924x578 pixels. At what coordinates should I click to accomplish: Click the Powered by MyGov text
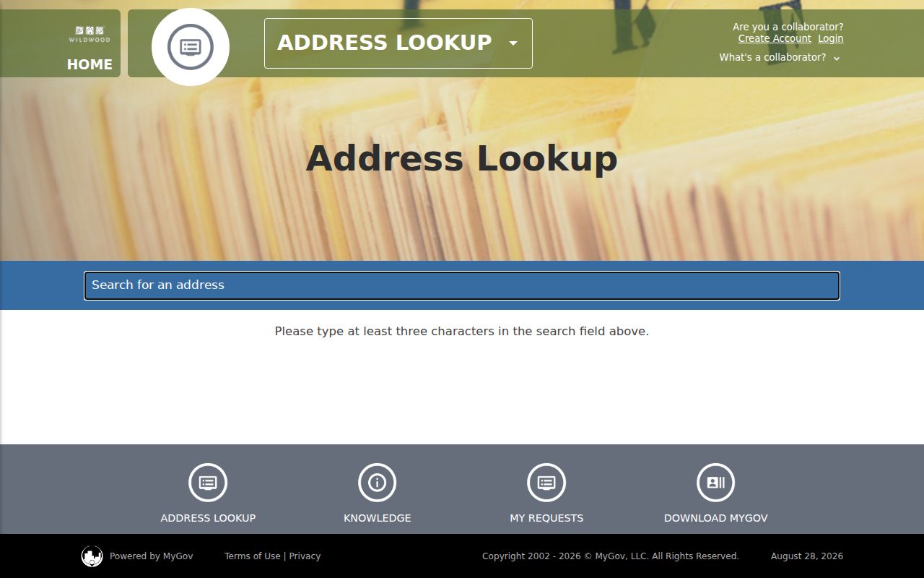152,556
